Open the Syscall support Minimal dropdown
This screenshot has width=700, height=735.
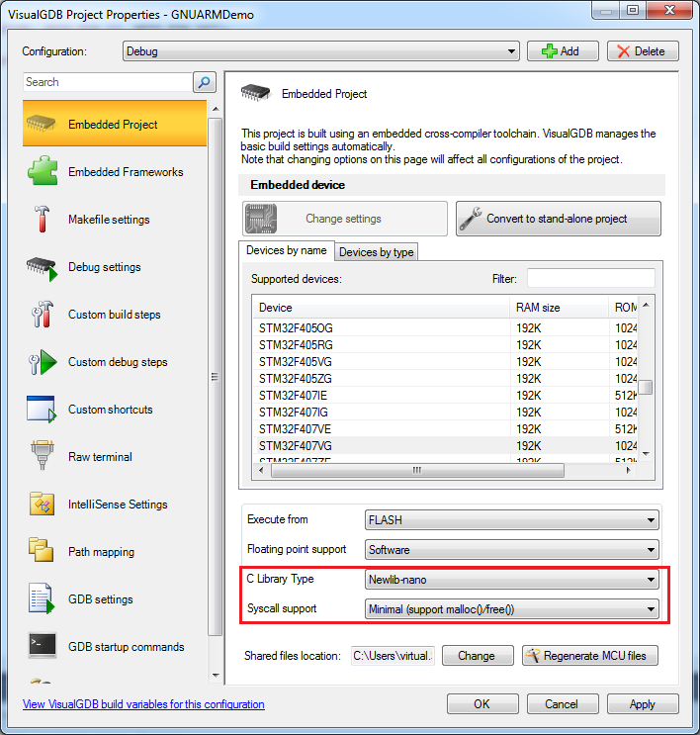(x=511, y=609)
